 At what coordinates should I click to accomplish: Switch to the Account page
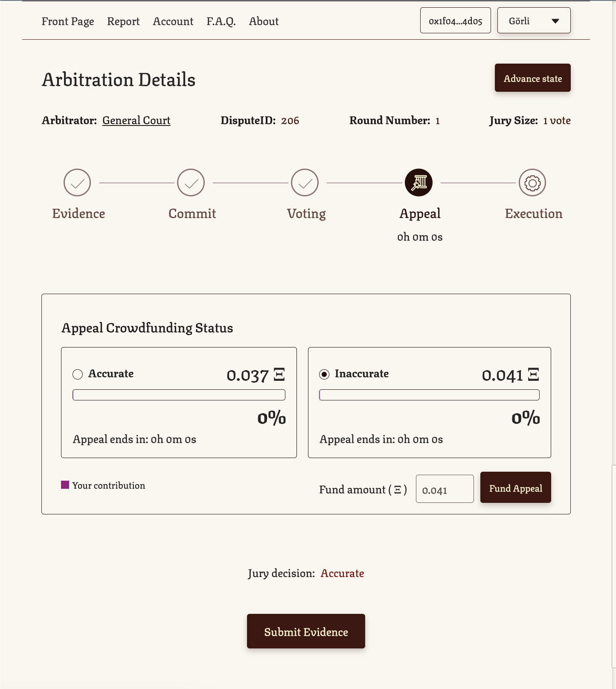(173, 21)
